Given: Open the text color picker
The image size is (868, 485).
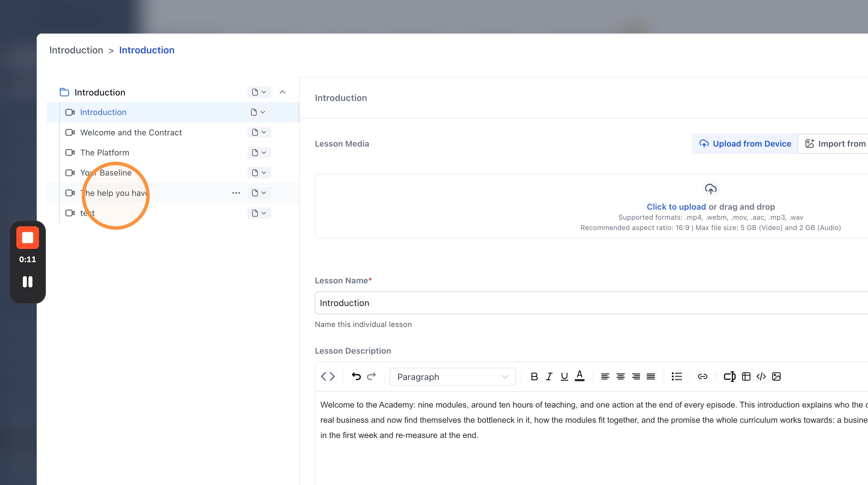Looking at the screenshot, I should 580,376.
